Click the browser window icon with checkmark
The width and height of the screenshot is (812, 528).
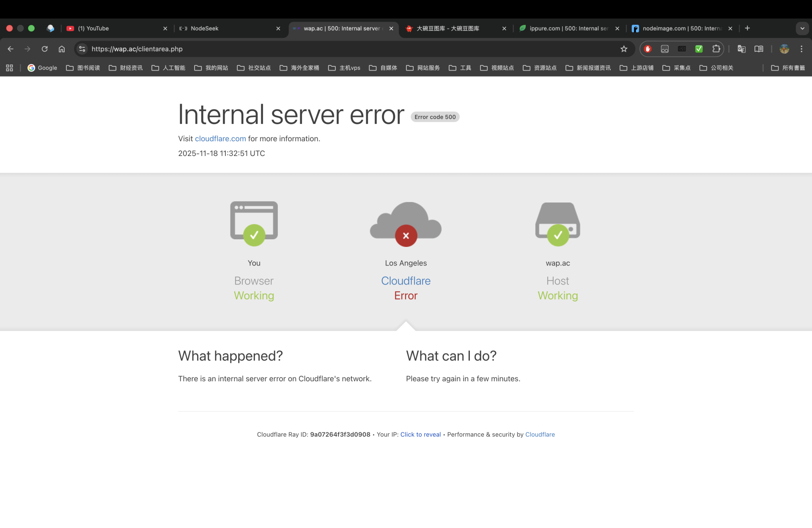pos(254,224)
